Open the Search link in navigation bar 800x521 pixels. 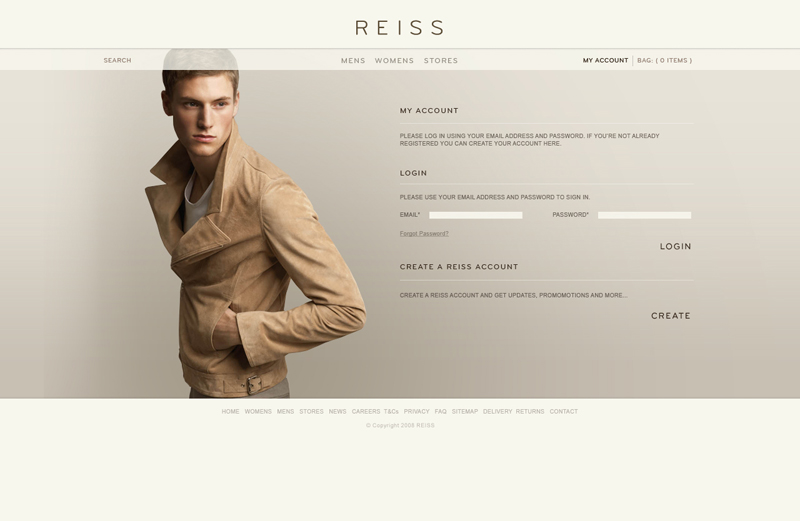pyautogui.click(x=117, y=60)
